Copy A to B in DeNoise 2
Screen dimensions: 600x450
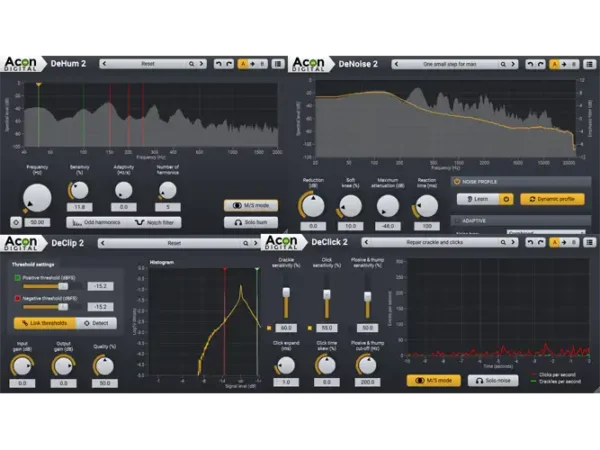564,64
